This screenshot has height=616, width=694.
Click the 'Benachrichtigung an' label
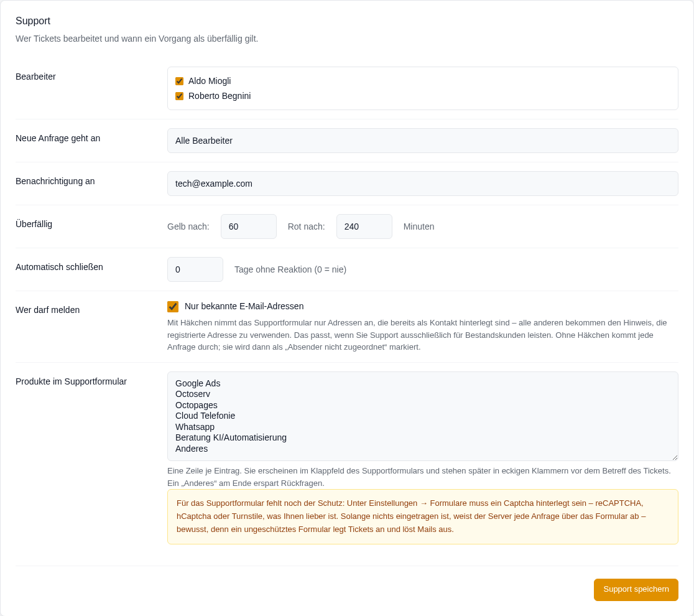pos(55,181)
